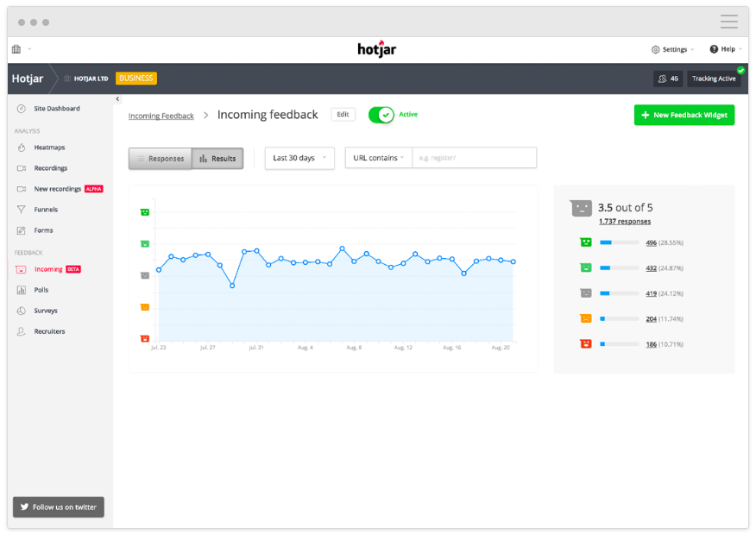Image resolution: width=756 pixels, height=541 pixels.
Task: Click the large gray face beside 3.5
Action: (x=581, y=209)
